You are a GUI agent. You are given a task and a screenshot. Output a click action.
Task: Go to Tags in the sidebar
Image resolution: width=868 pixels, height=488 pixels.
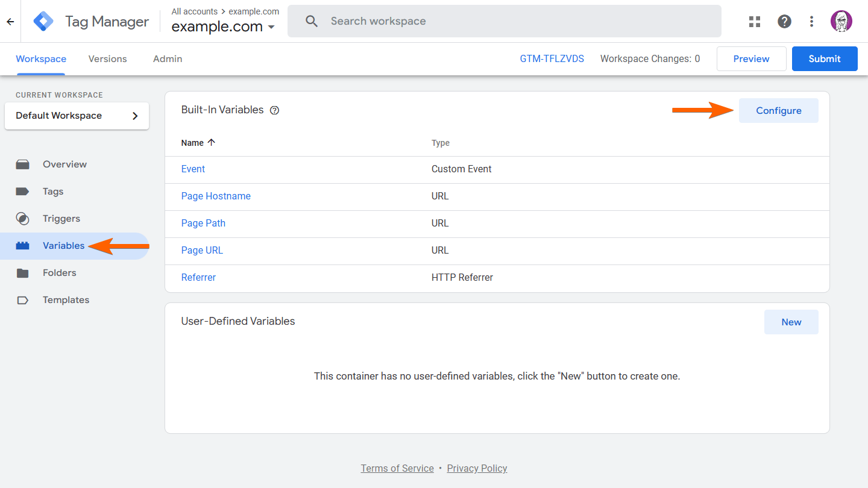coord(53,192)
